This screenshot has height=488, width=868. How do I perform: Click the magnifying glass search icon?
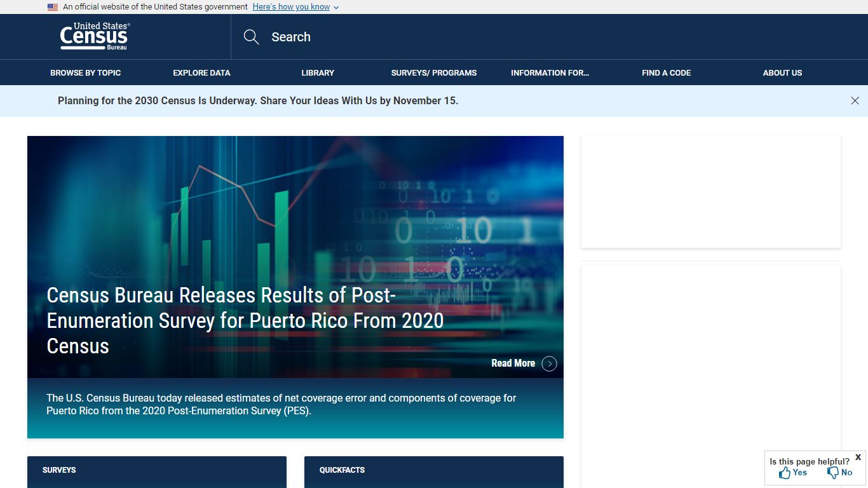point(252,37)
